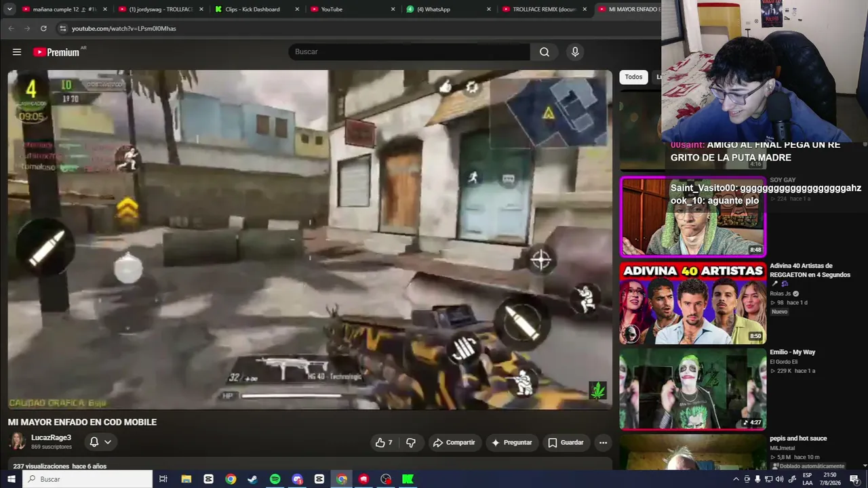This screenshot has width=868, height=488.
Task: Click the COD Mobile video player
Action: (x=310, y=239)
